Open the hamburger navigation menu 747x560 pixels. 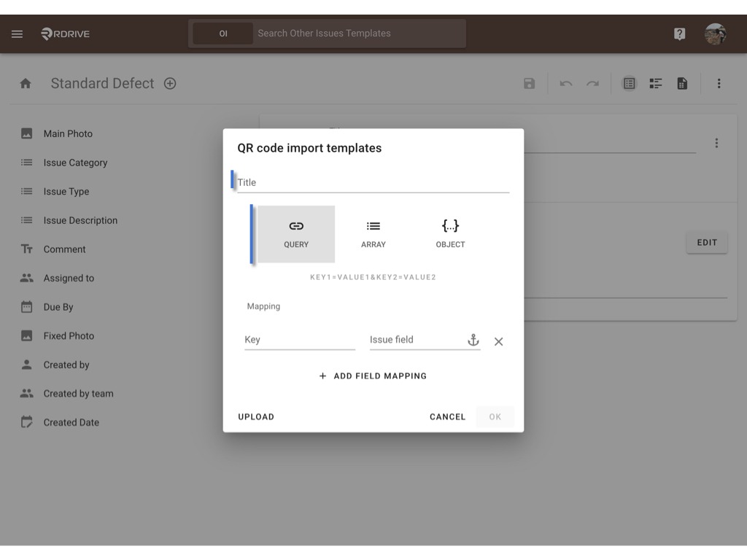coord(18,34)
